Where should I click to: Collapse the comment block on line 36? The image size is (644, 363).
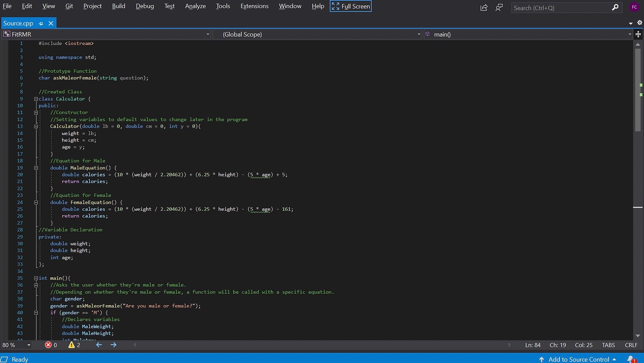pyautogui.click(x=36, y=285)
